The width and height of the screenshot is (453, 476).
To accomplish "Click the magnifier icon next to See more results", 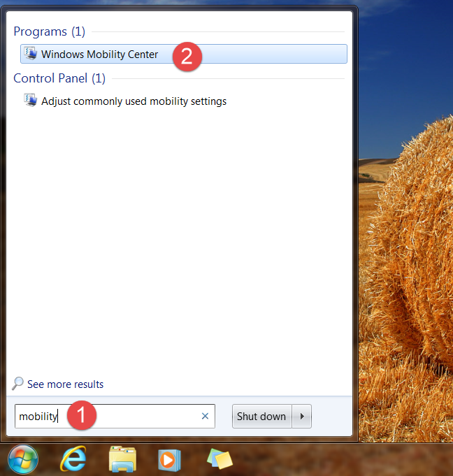I will (17, 384).
